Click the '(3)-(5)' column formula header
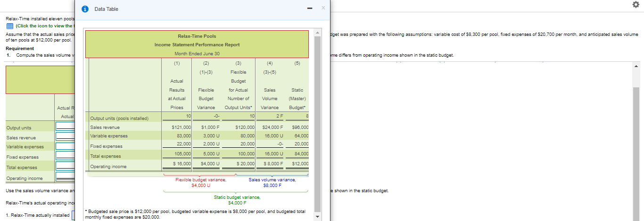The image size is (644, 221). tap(270, 72)
